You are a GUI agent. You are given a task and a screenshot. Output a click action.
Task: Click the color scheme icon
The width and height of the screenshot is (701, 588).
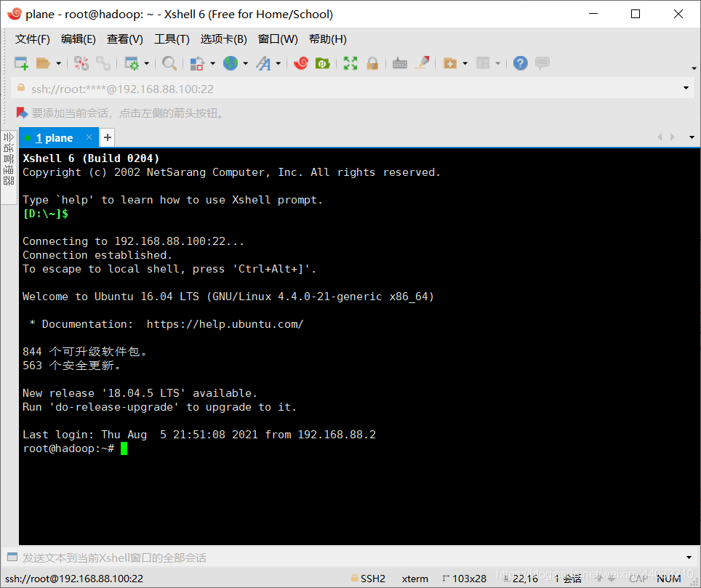click(197, 63)
